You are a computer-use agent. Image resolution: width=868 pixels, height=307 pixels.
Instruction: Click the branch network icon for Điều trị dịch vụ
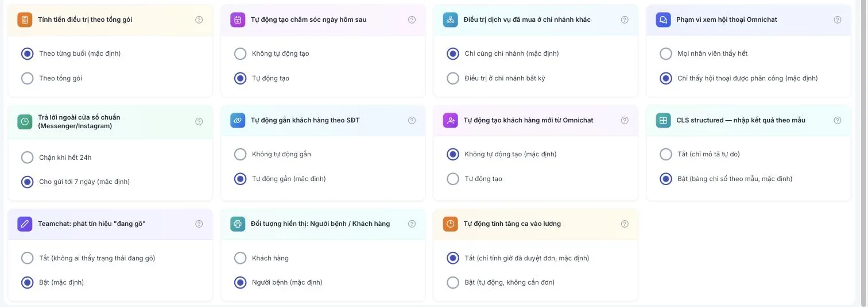pos(451,20)
